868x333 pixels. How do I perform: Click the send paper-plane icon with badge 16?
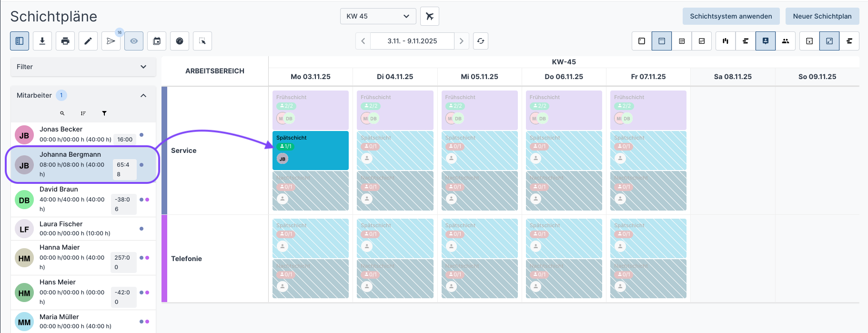[x=111, y=41]
